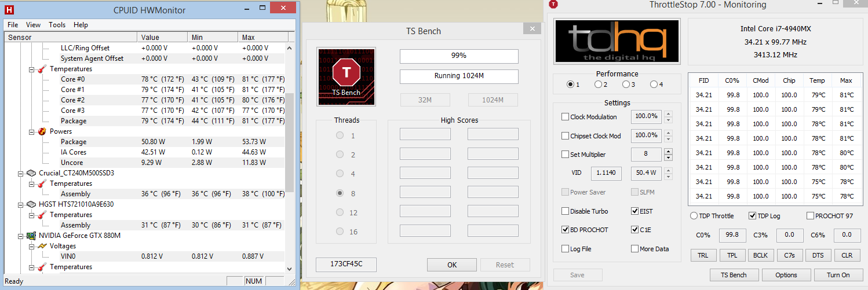The width and height of the screenshot is (868, 290).
Task: Click the Max column header
Action: 262,37
